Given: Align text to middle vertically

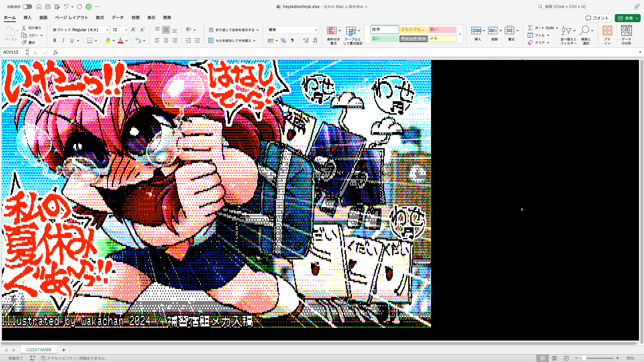Looking at the screenshot, I should coord(166,30).
